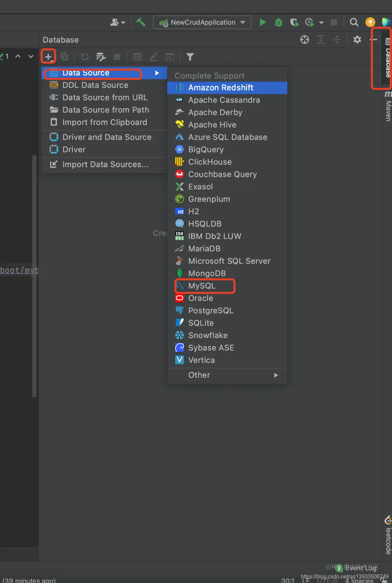Click the plus icon to add a data source

(48, 57)
